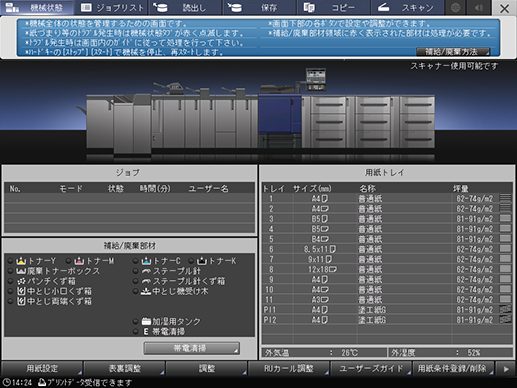Select tray 3 B5 row
517x388 pixels.
pyautogui.click(x=387, y=219)
